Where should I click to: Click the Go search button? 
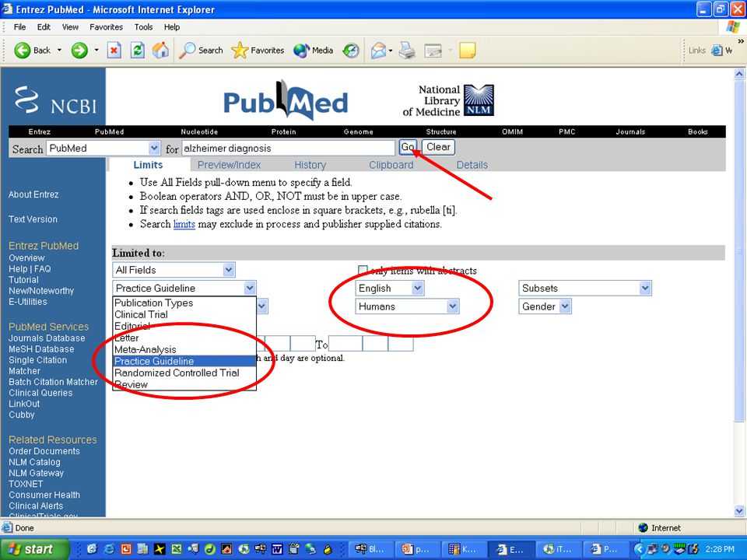[408, 147]
